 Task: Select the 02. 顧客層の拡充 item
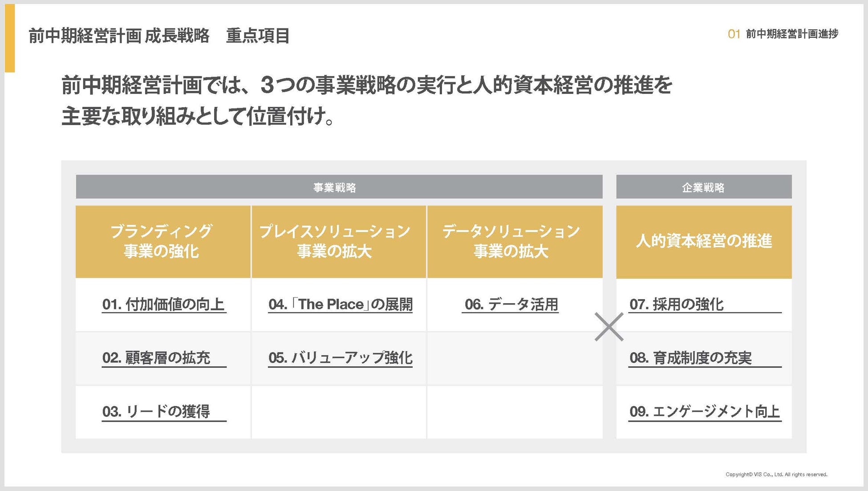[156, 358]
